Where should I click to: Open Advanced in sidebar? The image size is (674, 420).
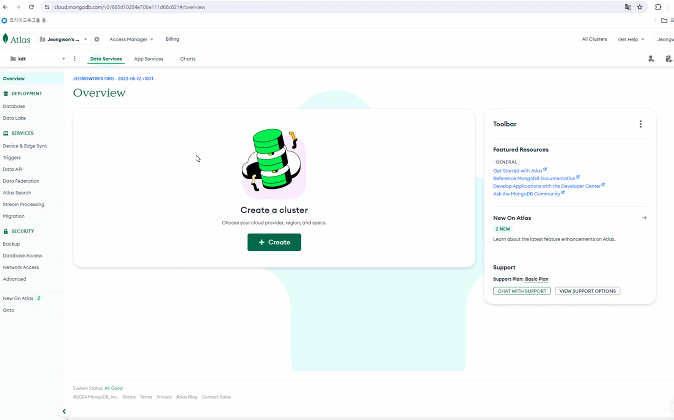14,279
